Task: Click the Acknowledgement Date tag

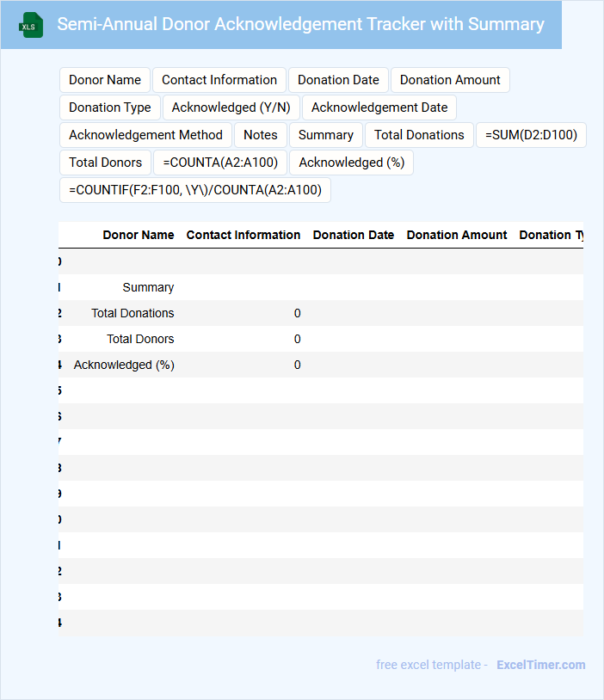Action: click(379, 107)
